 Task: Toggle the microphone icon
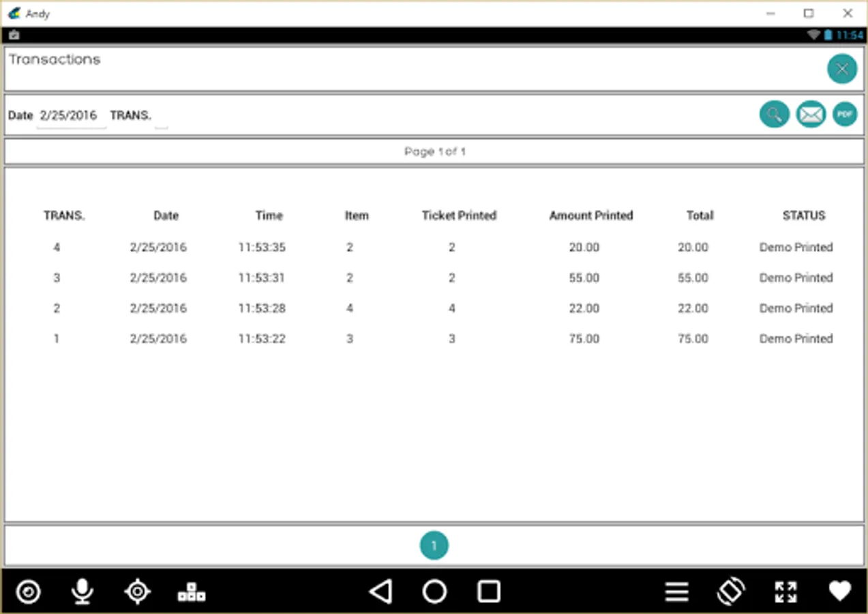click(83, 591)
